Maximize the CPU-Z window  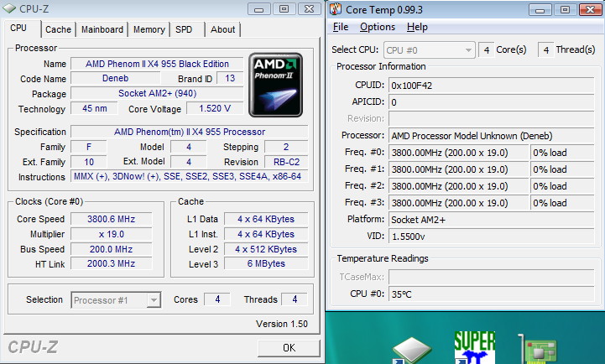(284, 9)
